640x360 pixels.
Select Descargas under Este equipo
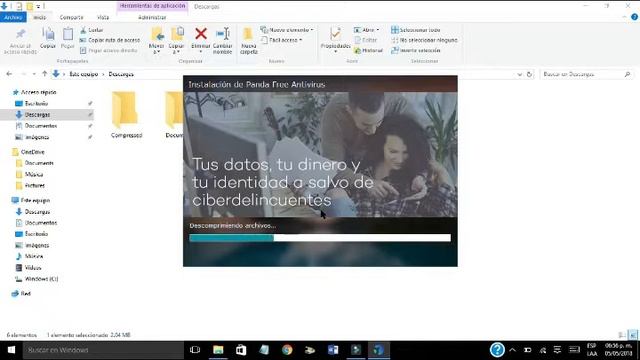click(x=37, y=212)
